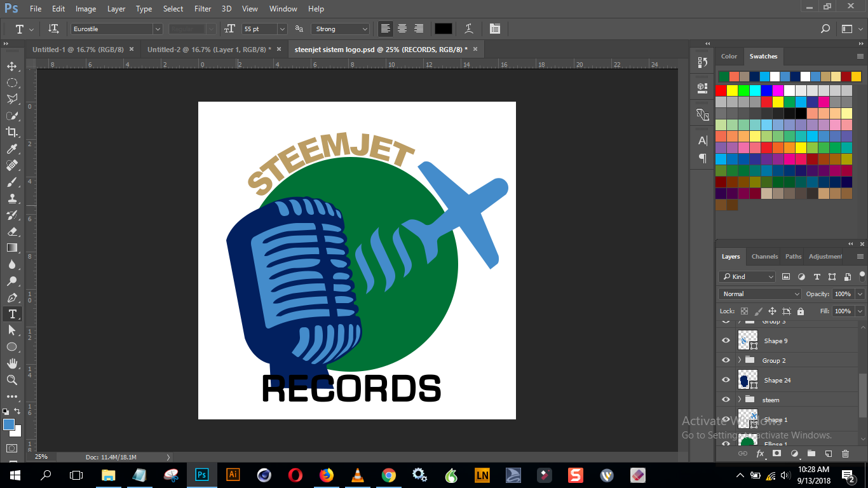Open the anti-aliasing dropdown set to Strong
The width and height of the screenshot is (868, 488).
(x=340, y=29)
